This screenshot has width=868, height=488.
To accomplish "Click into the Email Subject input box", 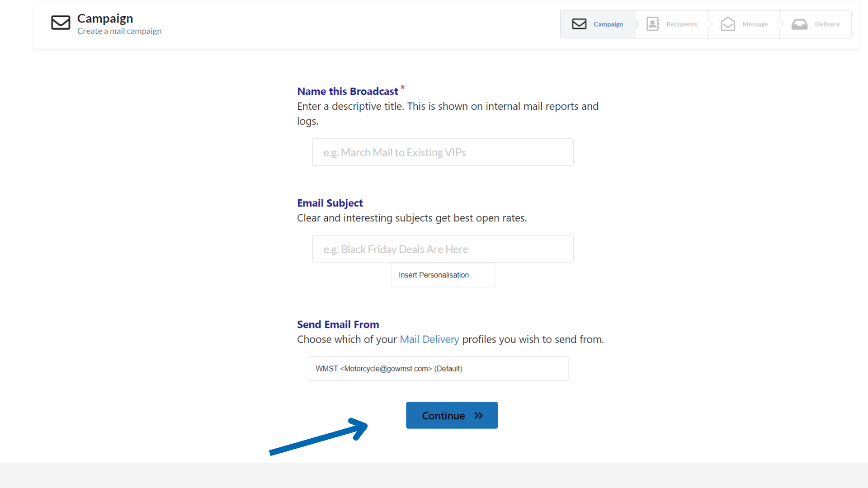I will (x=443, y=249).
